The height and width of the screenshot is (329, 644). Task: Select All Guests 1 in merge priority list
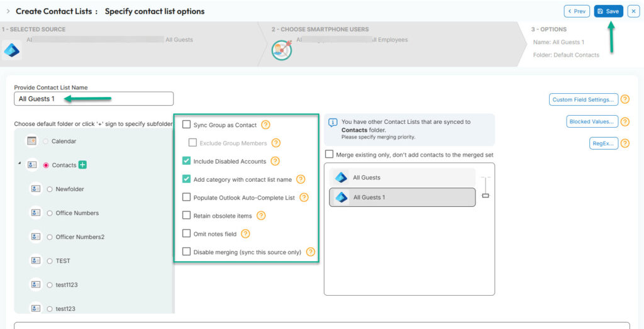pos(402,197)
